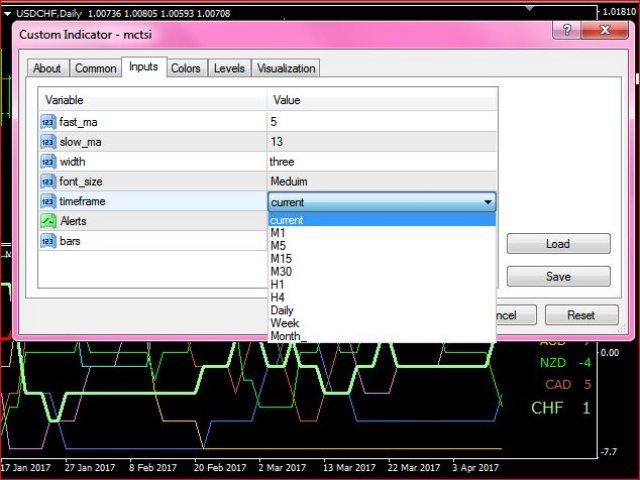Click the Reset button
Screen dimensions: 640x480
click(581, 315)
